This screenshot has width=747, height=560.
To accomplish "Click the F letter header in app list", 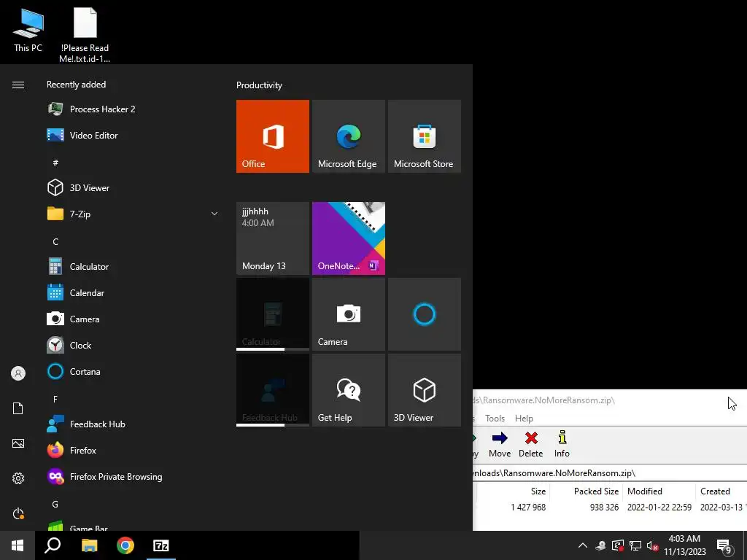I will point(55,399).
